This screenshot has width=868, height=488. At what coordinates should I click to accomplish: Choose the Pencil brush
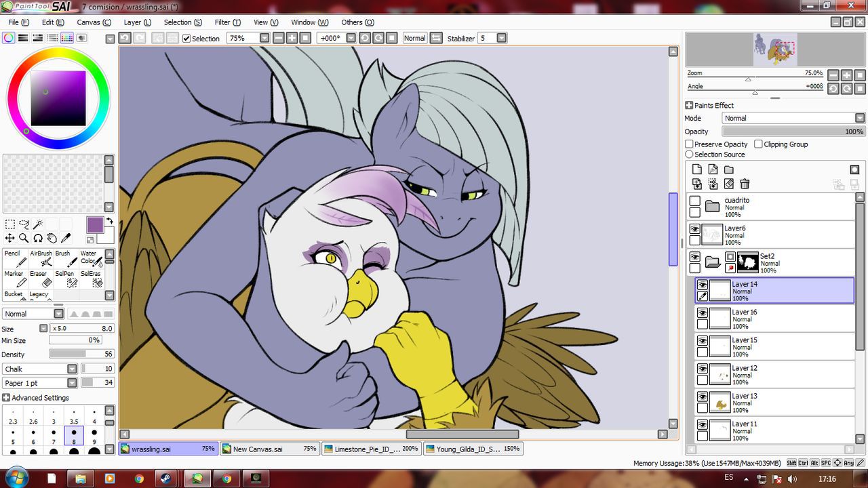click(16, 258)
